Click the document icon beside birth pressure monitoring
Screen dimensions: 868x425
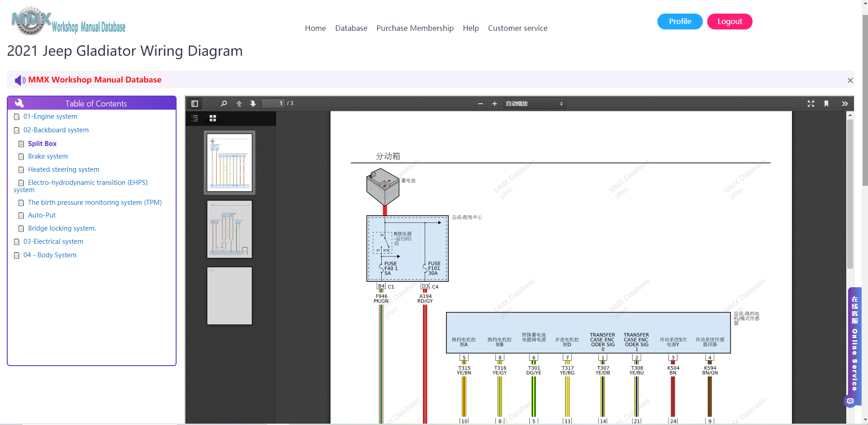click(x=21, y=203)
